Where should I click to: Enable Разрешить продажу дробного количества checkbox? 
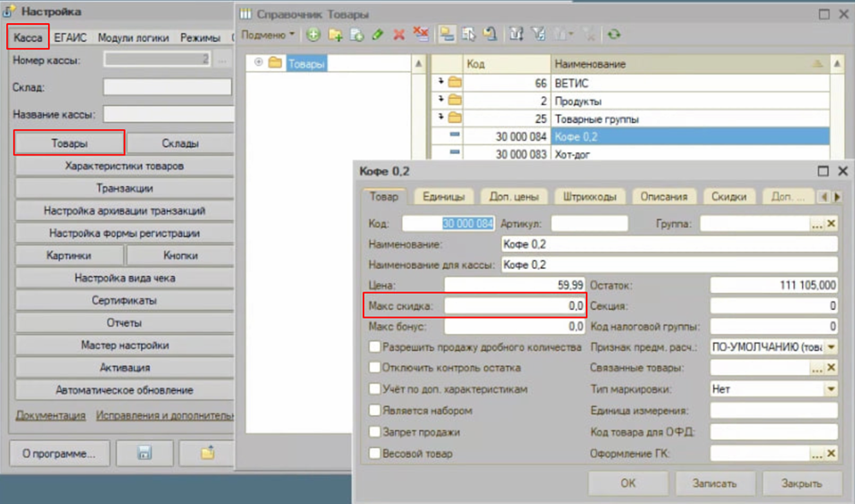374,347
